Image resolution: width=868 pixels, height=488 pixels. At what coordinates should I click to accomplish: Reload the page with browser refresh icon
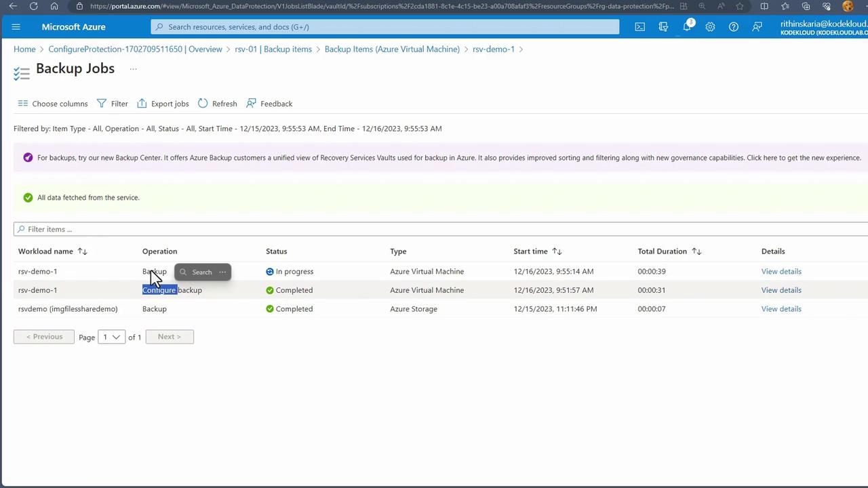coord(34,6)
